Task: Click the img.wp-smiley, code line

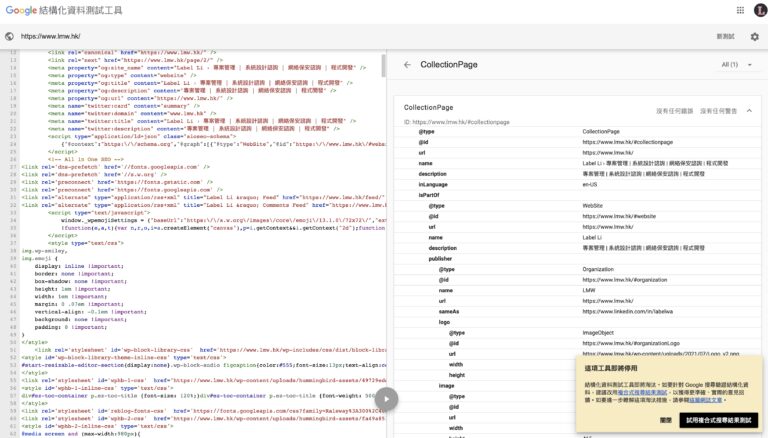Action: 44,251
